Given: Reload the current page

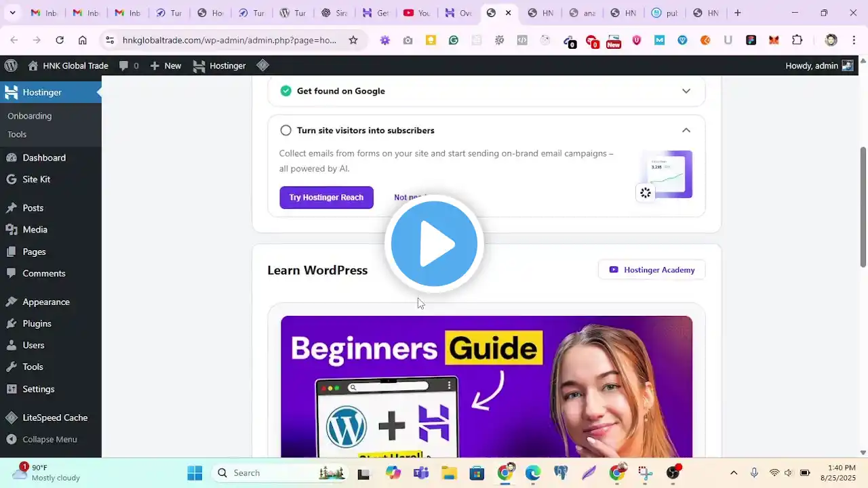Looking at the screenshot, I should [60, 40].
